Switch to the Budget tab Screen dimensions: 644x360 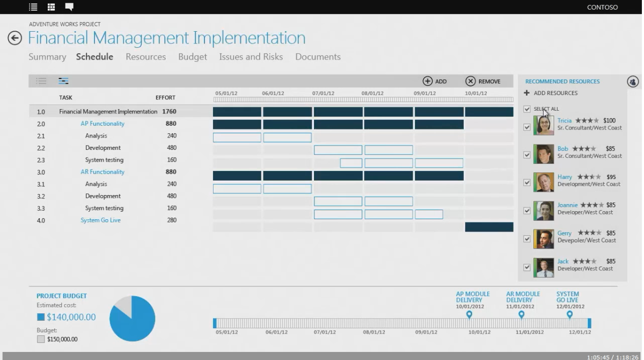193,57
